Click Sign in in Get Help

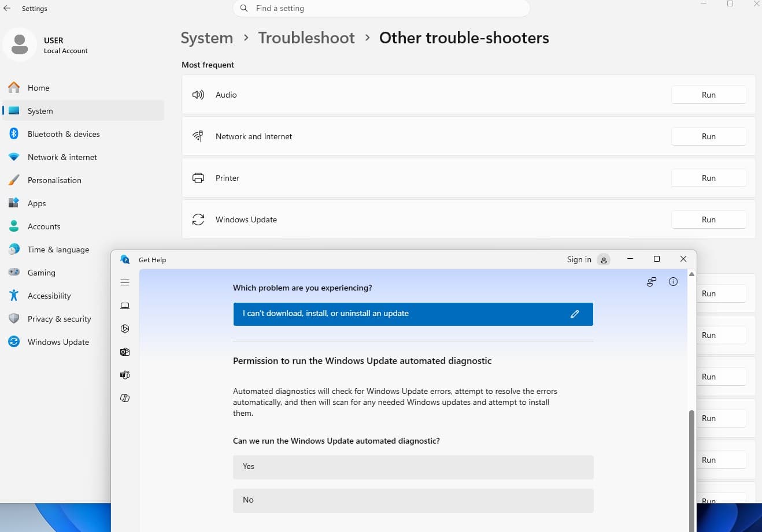point(579,259)
